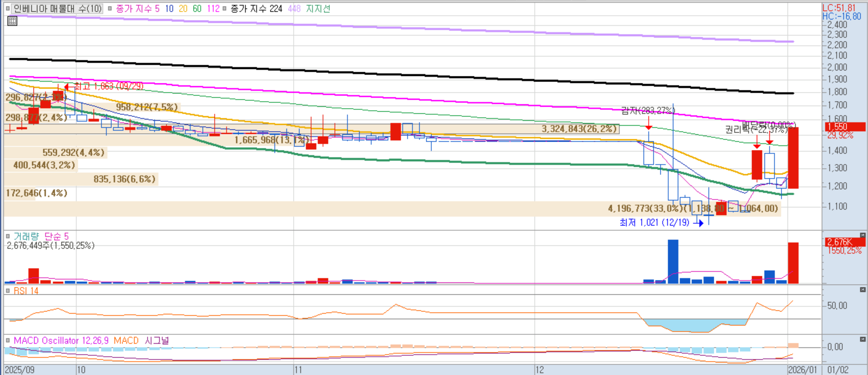Click the 2,400 price scale value
Viewport: 868px width, 375px height.
[x=837, y=25]
